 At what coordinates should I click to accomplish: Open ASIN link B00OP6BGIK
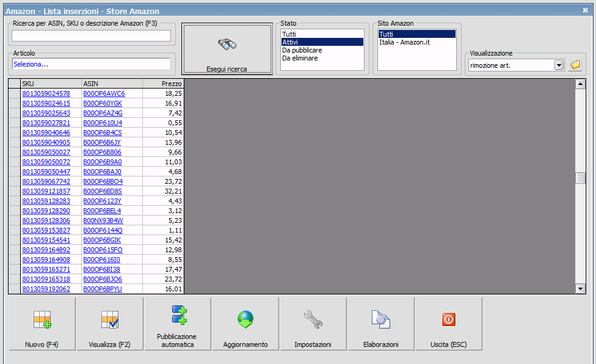point(102,241)
